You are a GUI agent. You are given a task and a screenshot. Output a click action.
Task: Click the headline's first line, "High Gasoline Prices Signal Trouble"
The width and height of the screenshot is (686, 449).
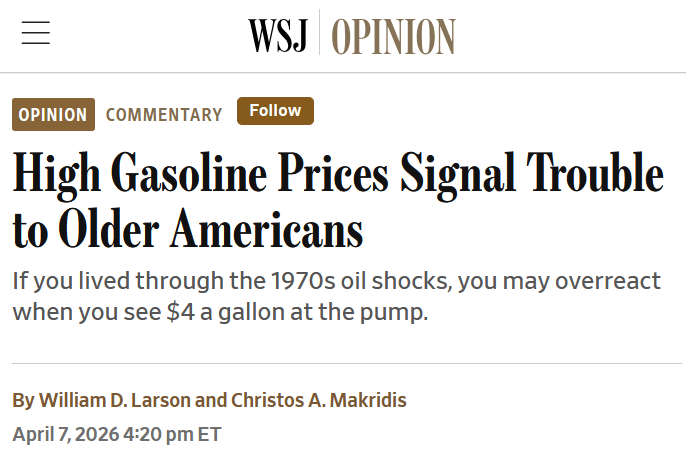coord(338,174)
